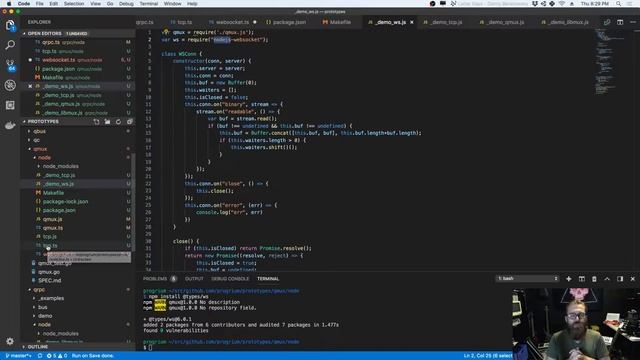Collapse the qmux folder
640x360 pixels.
point(40,149)
